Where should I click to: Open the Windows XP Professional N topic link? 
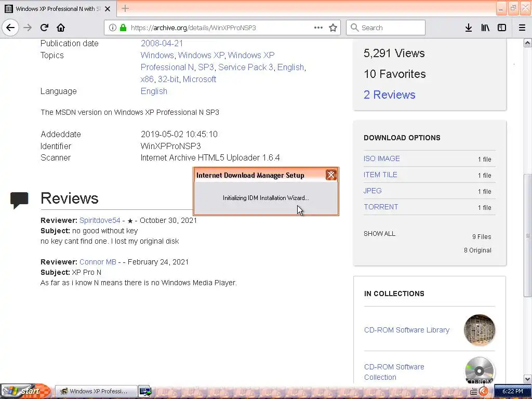coord(207,61)
